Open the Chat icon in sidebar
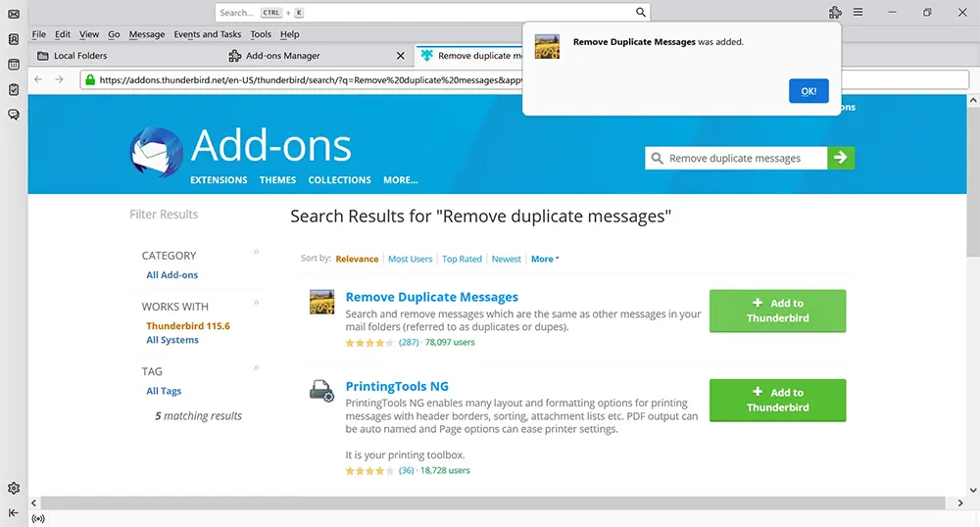Screen dimensions: 980x527 click(13, 115)
